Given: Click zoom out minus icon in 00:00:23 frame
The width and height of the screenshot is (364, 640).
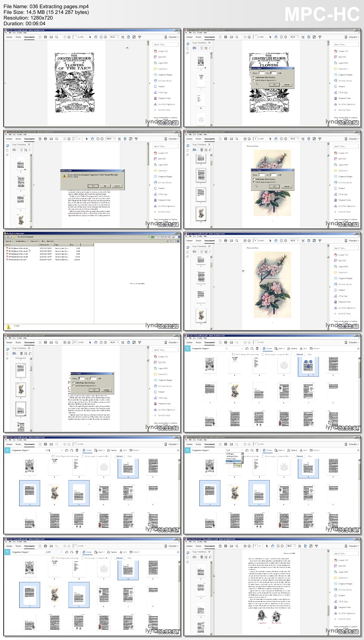Looking at the screenshot, I should coord(101,37).
